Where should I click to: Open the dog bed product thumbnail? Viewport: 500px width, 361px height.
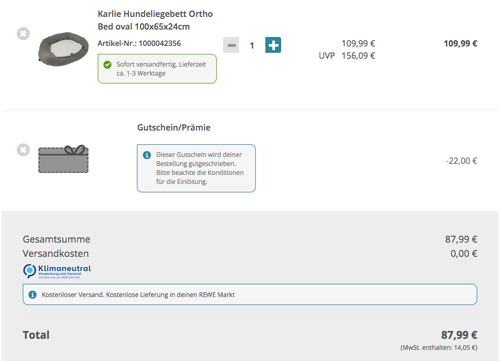click(x=63, y=49)
